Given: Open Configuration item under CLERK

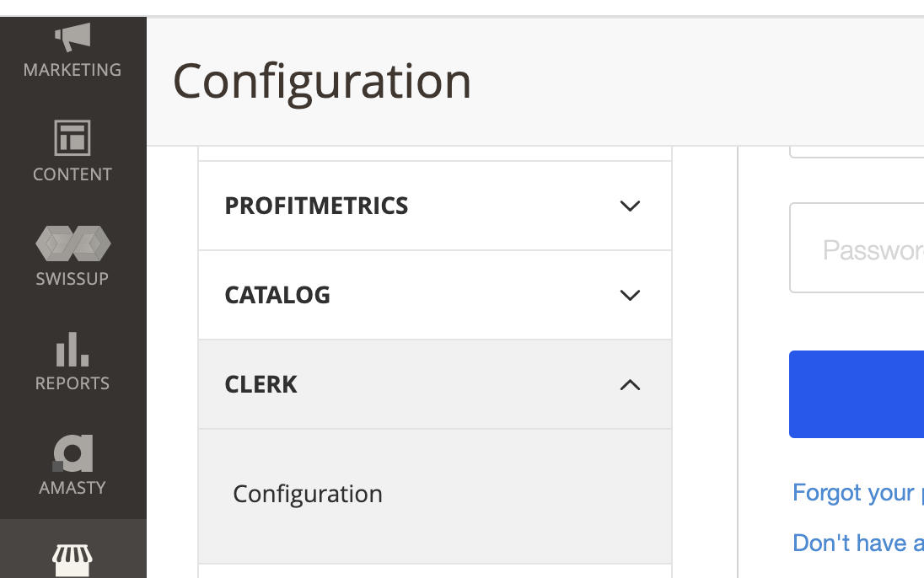Looking at the screenshot, I should (x=308, y=494).
